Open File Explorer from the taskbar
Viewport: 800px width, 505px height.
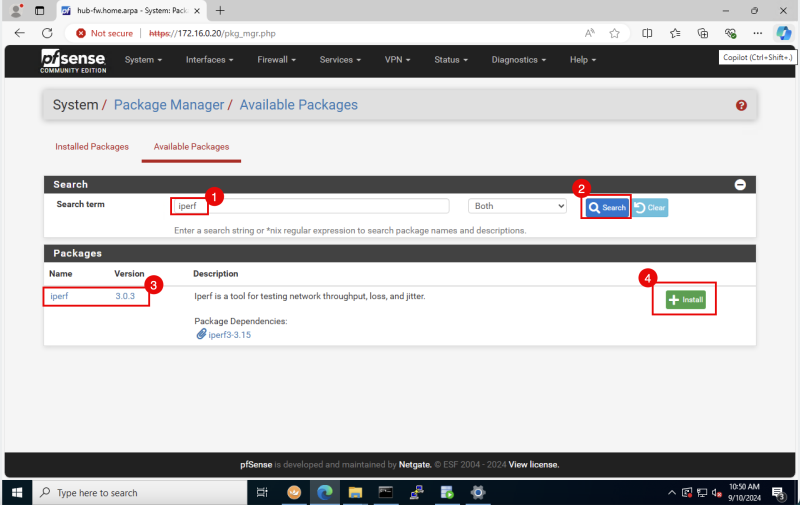coord(355,493)
